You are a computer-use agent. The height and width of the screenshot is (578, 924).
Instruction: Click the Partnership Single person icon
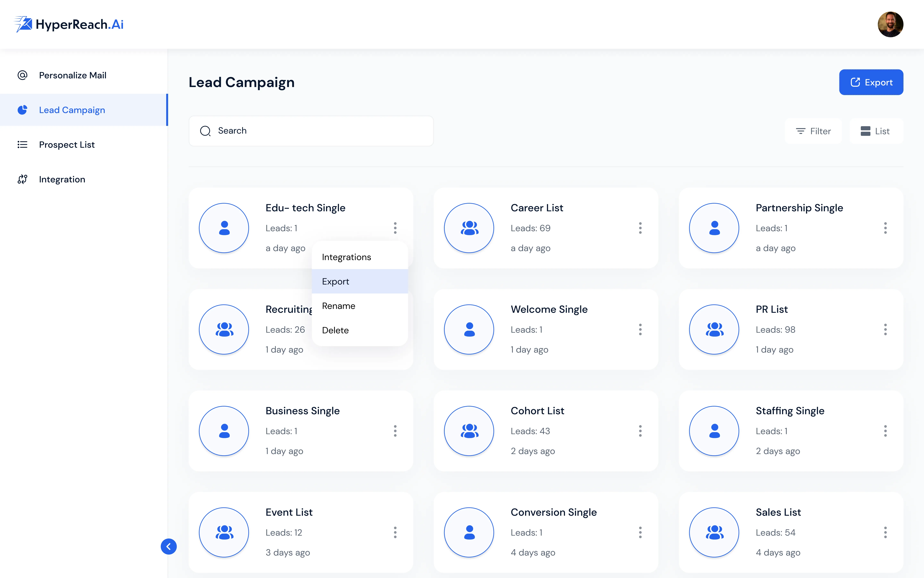(x=714, y=228)
